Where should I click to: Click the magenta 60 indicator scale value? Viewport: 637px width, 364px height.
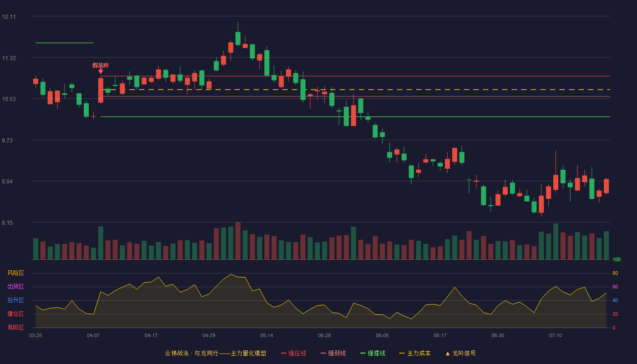click(615, 287)
